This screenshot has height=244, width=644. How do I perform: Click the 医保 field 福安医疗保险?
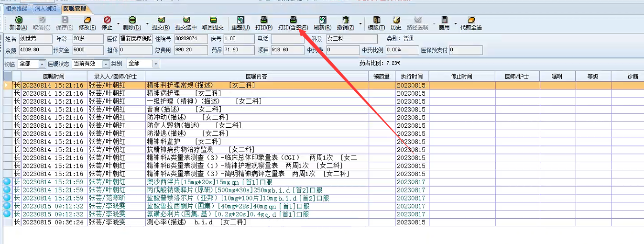[x=135, y=39]
